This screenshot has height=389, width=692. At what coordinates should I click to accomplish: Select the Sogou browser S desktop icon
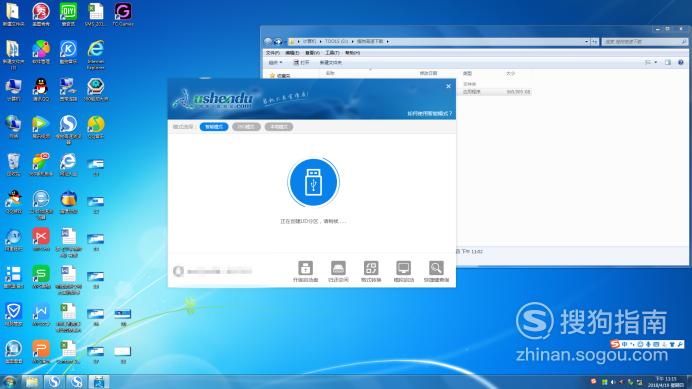68,129
